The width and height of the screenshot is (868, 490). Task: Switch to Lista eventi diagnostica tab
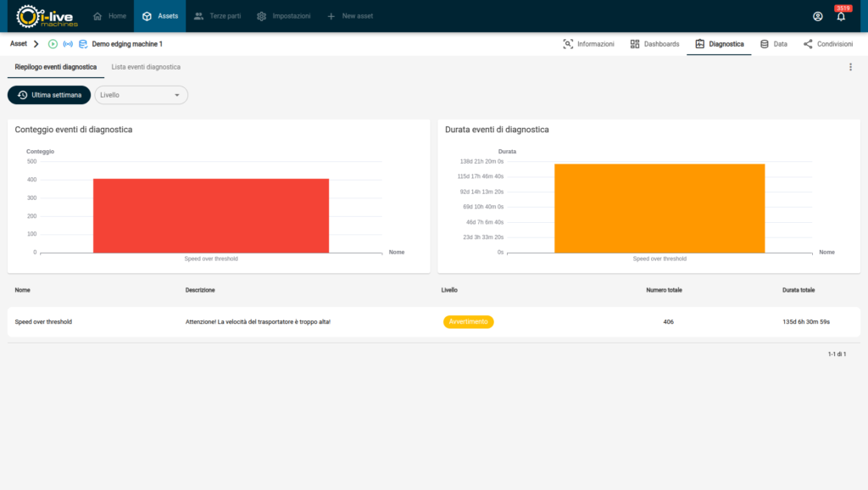coord(146,67)
